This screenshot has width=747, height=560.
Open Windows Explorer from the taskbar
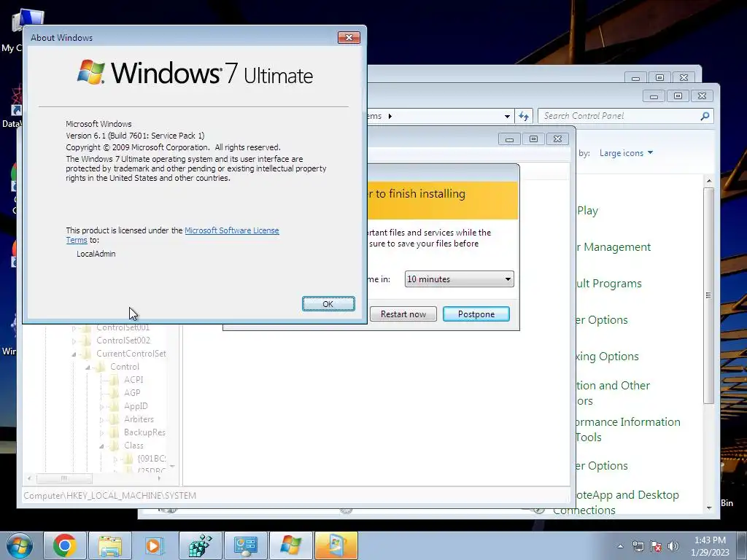(x=110, y=545)
